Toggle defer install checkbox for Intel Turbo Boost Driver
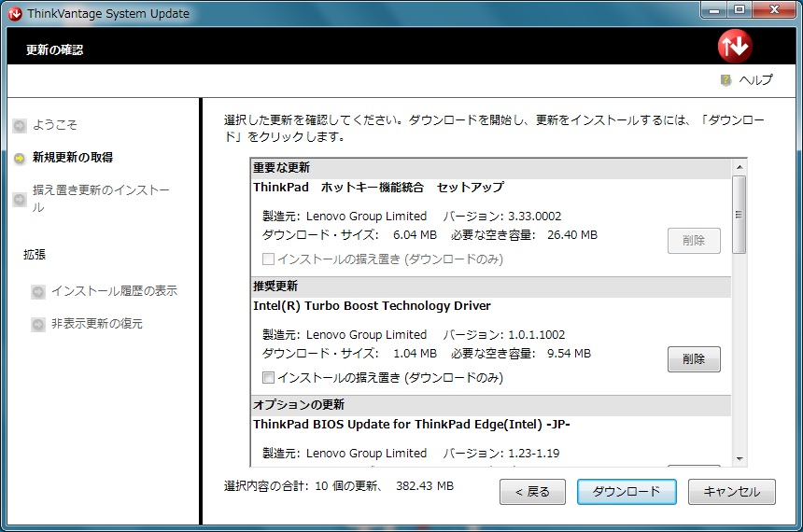 point(268,377)
